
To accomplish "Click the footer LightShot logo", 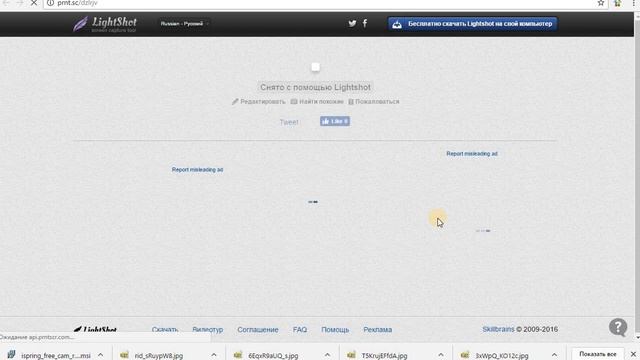I will coord(95,329).
